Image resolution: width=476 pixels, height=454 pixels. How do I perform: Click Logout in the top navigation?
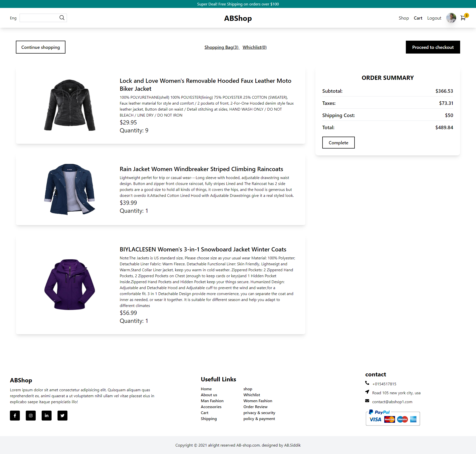point(434,18)
